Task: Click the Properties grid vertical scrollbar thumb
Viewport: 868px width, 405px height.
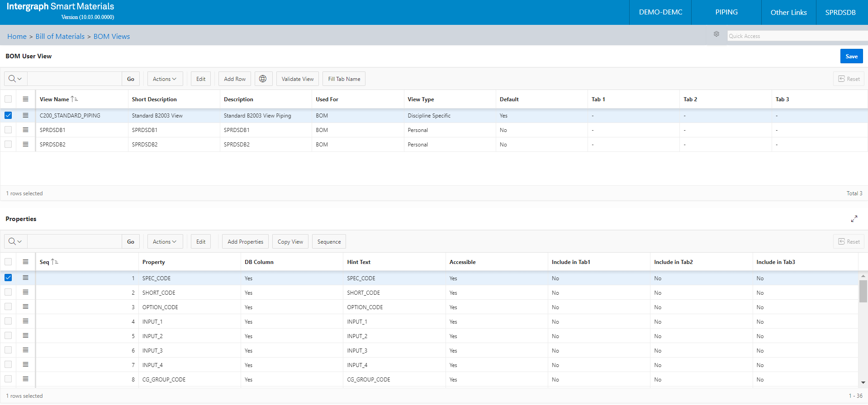Action: (863, 291)
